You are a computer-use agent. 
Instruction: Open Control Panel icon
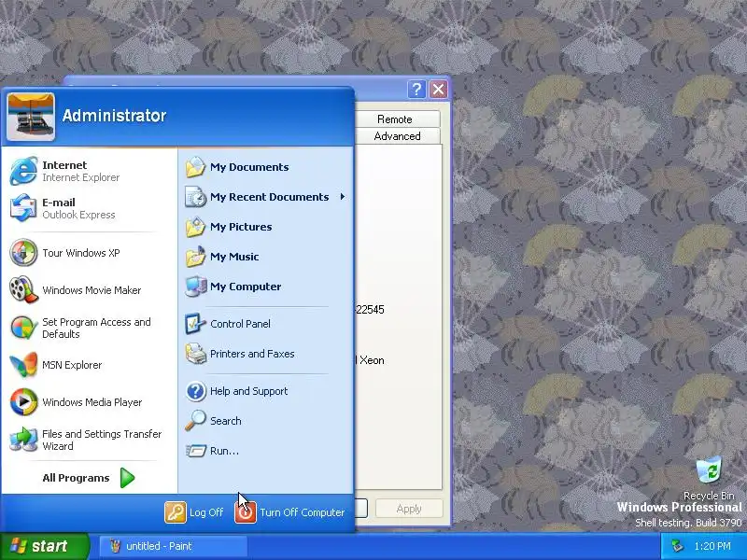[195, 324]
